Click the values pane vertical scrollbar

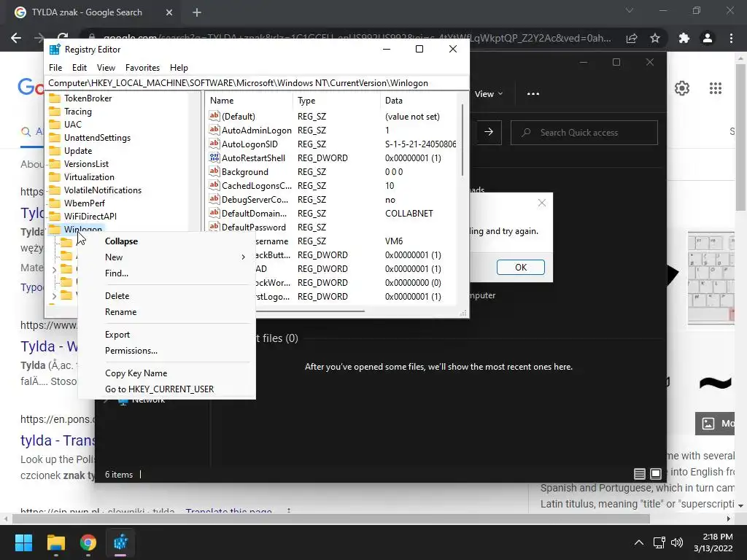coord(462,141)
